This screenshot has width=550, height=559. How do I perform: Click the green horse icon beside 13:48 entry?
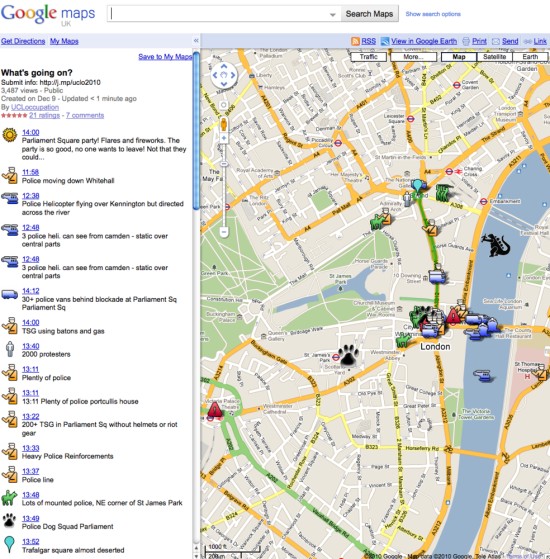(x=9, y=498)
